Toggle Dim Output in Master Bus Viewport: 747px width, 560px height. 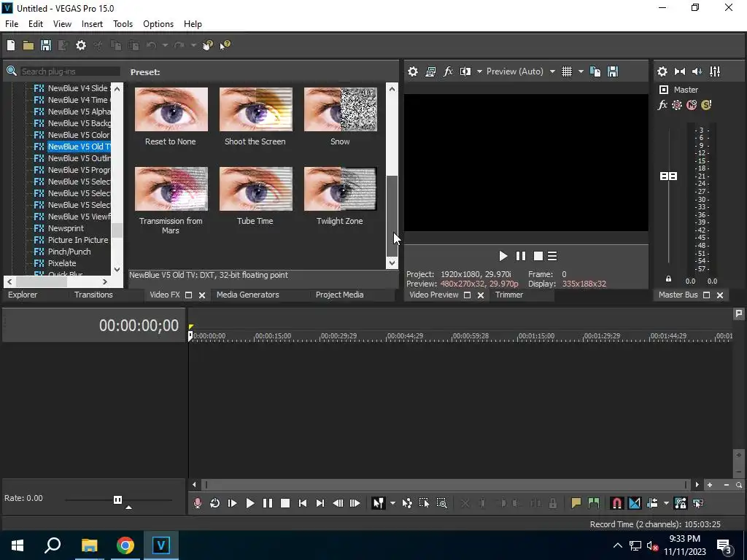pos(697,71)
